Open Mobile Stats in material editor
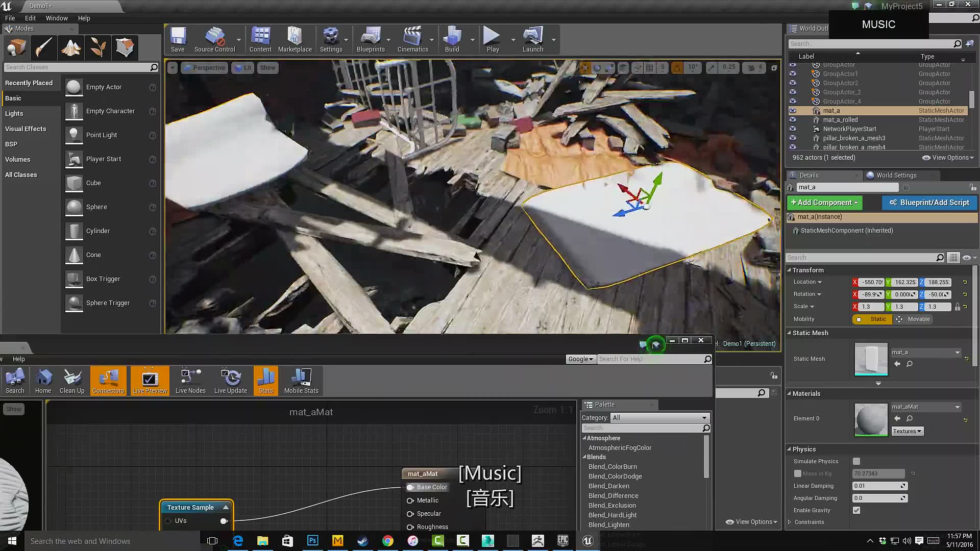 click(x=301, y=381)
